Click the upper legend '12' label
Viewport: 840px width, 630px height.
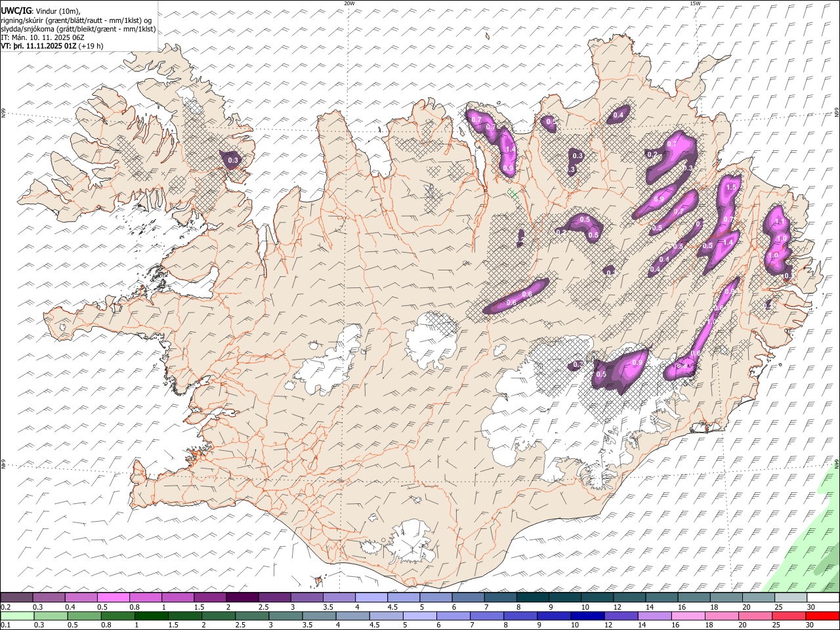[x=617, y=607]
